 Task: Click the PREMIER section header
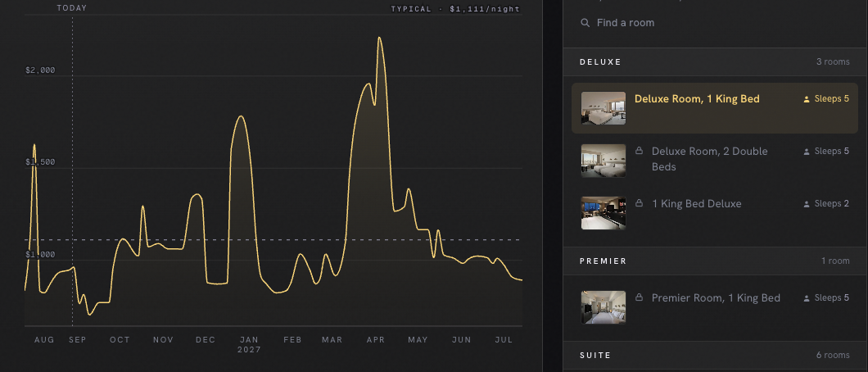tap(715, 261)
